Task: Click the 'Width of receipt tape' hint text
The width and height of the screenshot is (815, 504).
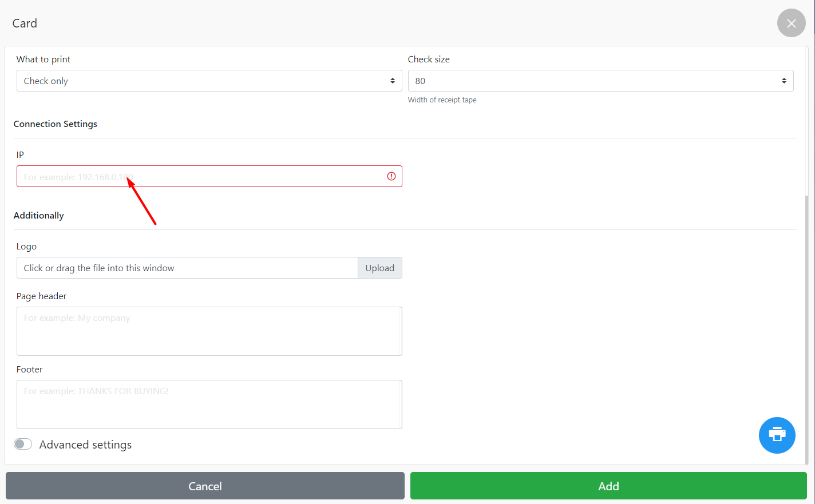Action: [442, 100]
